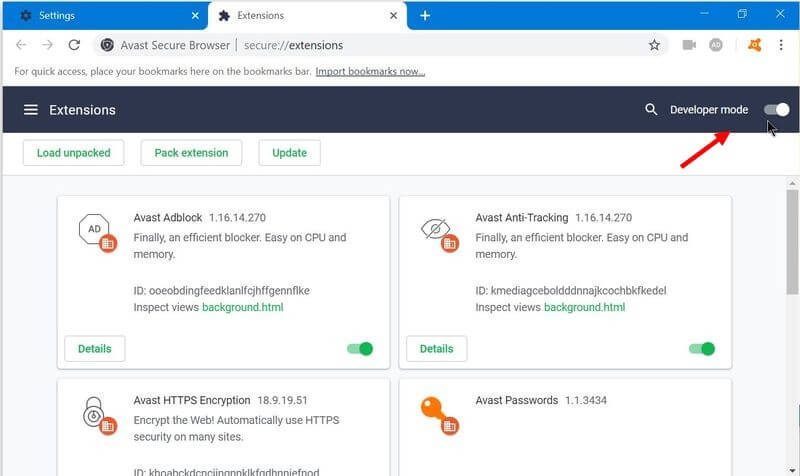Click the Extensions tab puzzle icon

click(223, 16)
